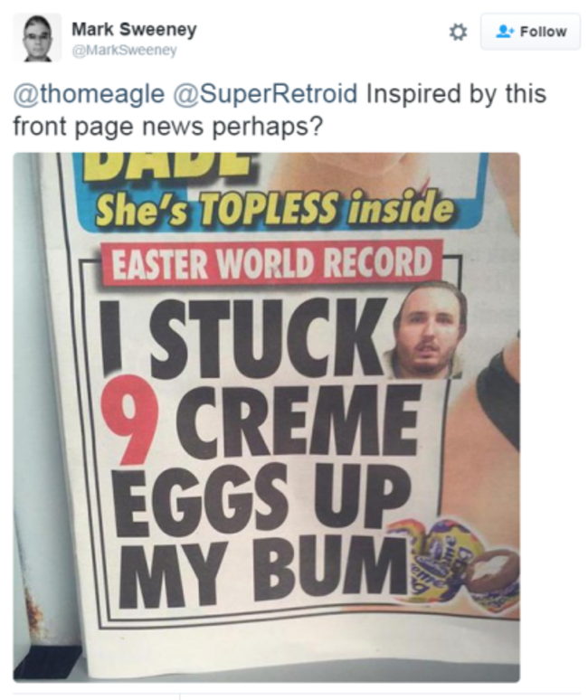Open Mark Sweeney's profile avatar
Screen dimensions: 588x700
[37, 37]
